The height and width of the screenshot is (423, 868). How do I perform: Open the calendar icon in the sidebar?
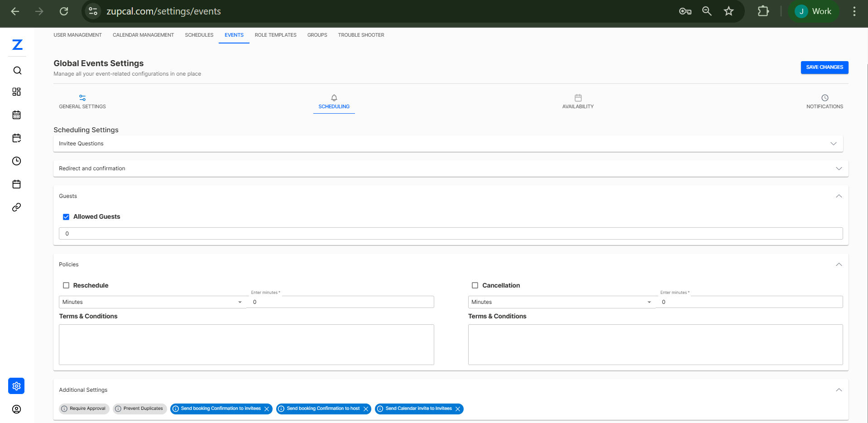[17, 115]
